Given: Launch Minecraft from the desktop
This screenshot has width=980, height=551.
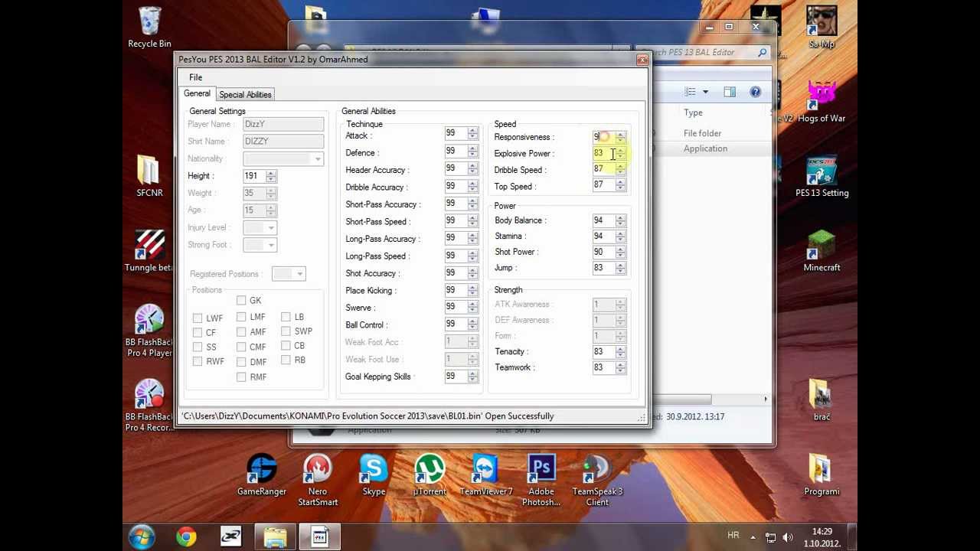Looking at the screenshot, I should pos(822,251).
